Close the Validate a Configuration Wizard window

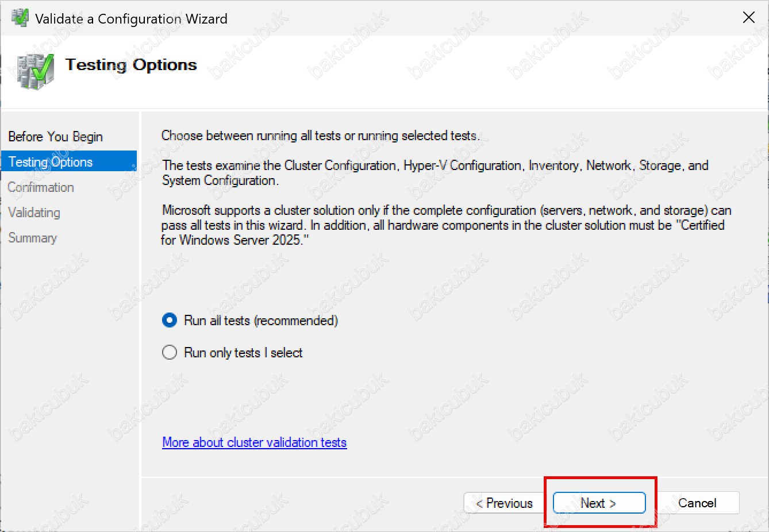click(x=748, y=18)
